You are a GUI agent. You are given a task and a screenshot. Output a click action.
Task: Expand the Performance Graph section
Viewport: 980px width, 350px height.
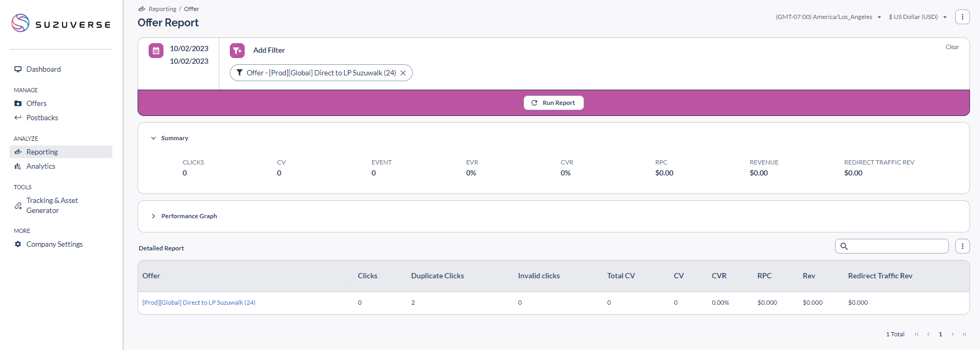coord(153,216)
